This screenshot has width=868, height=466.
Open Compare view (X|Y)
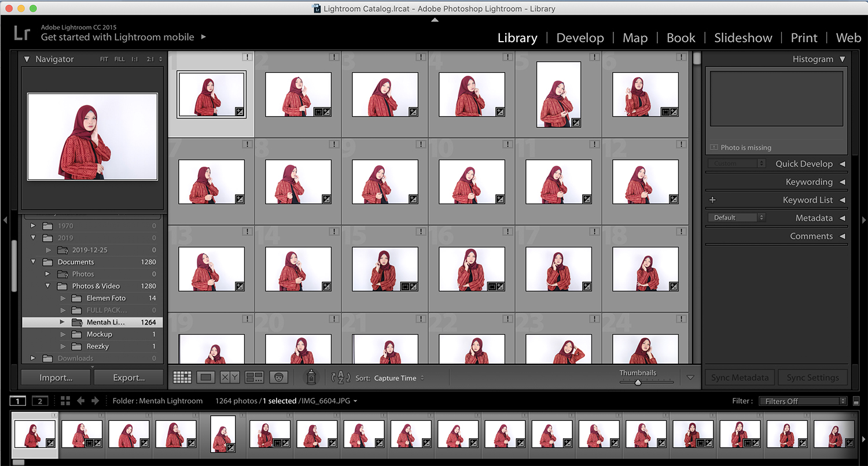230,378
